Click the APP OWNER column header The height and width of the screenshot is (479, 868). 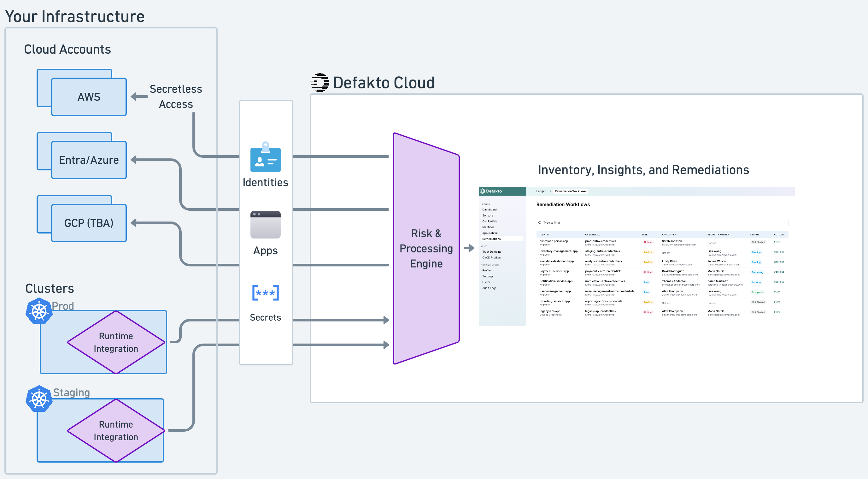pyautogui.click(x=669, y=235)
